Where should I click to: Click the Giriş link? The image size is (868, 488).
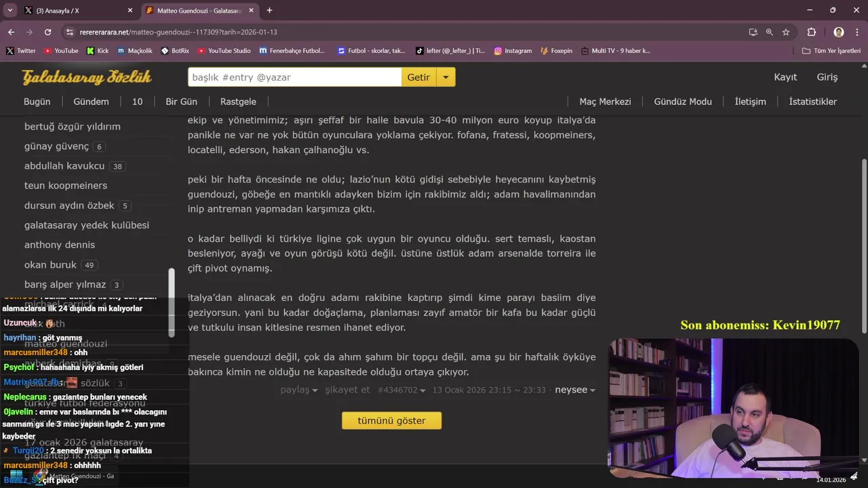coord(827,77)
